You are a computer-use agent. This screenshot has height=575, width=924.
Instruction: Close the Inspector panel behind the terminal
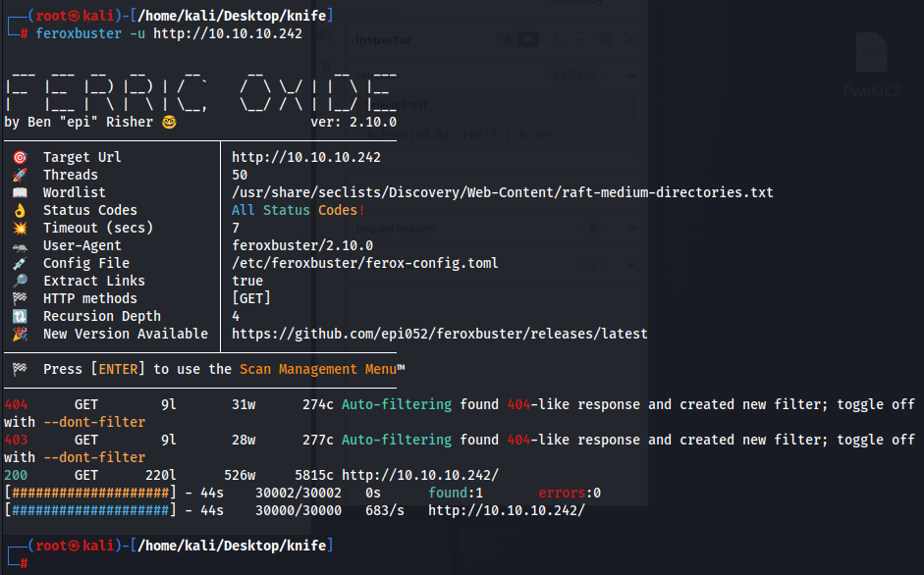(630, 39)
